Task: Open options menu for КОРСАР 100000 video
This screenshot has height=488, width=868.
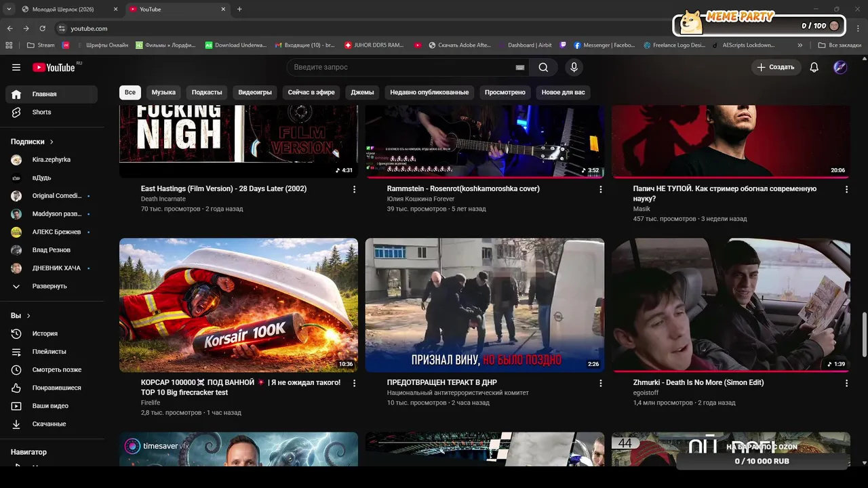Action: coord(354,384)
